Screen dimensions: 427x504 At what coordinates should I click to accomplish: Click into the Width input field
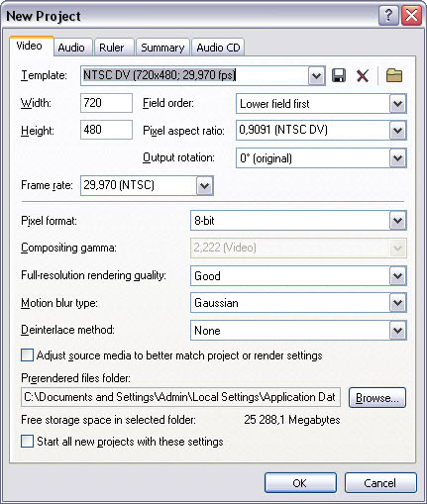[x=106, y=103]
